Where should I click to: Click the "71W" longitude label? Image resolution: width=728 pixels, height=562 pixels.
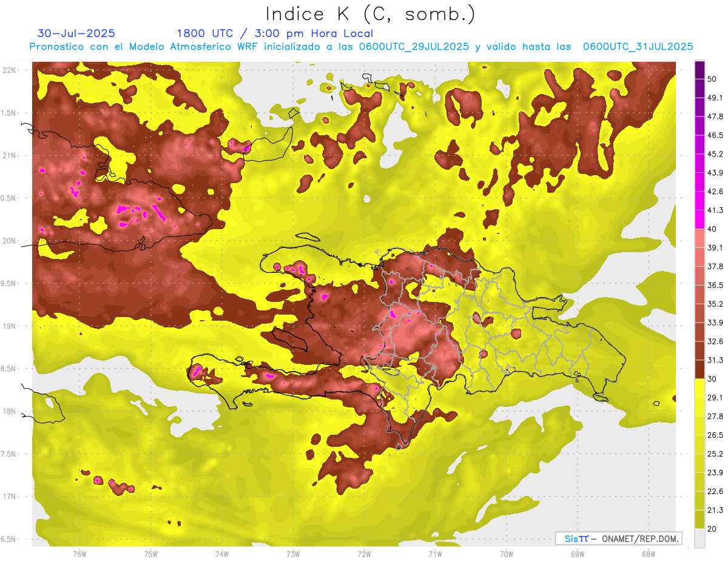(x=435, y=554)
